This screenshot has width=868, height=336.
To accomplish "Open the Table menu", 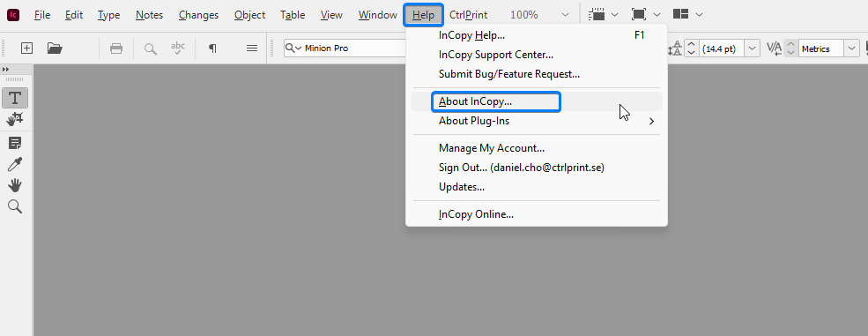I will (293, 15).
